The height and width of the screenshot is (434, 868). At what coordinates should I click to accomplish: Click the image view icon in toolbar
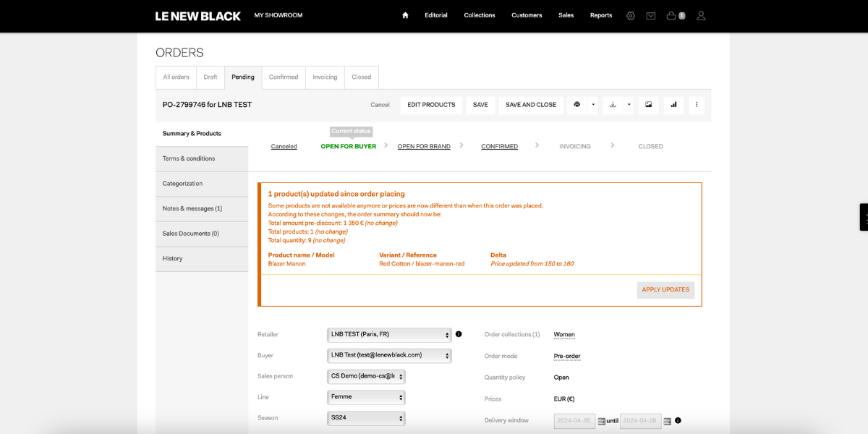pos(649,105)
